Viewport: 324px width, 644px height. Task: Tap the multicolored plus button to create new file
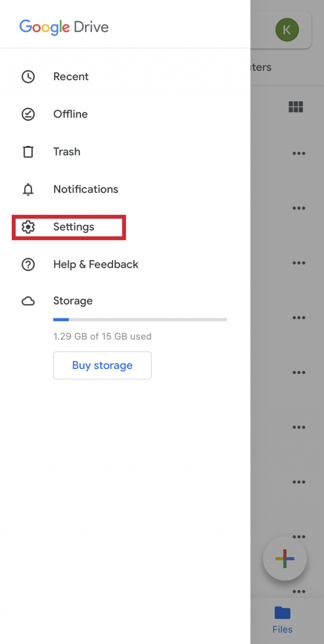click(x=285, y=558)
